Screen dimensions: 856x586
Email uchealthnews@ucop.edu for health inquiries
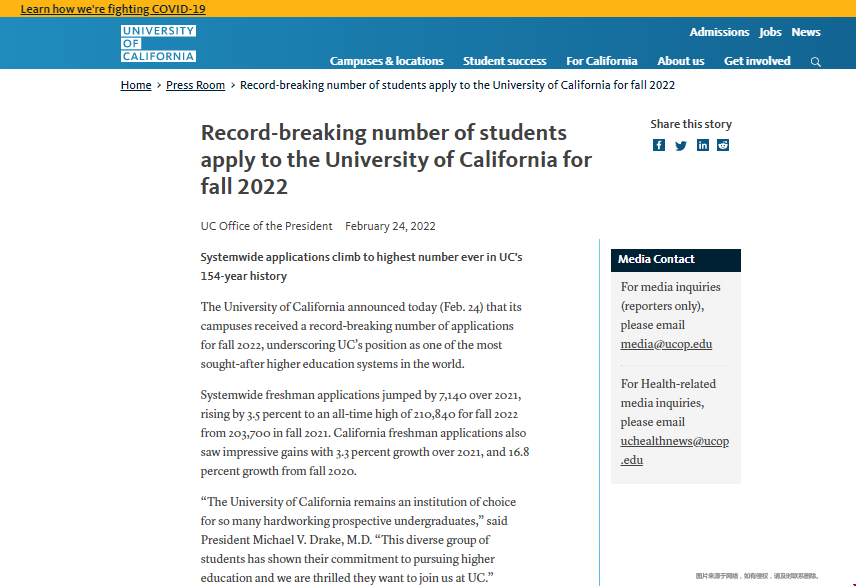click(x=675, y=450)
